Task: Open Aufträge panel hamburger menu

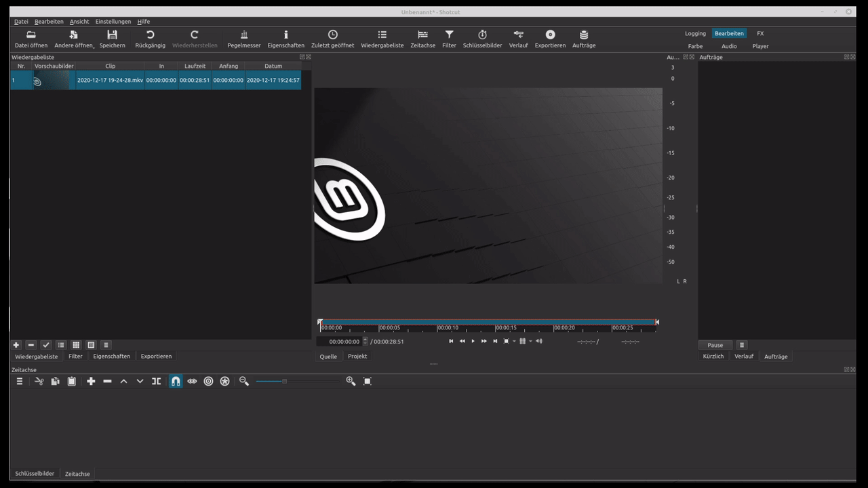Action: tap(742, 345)
